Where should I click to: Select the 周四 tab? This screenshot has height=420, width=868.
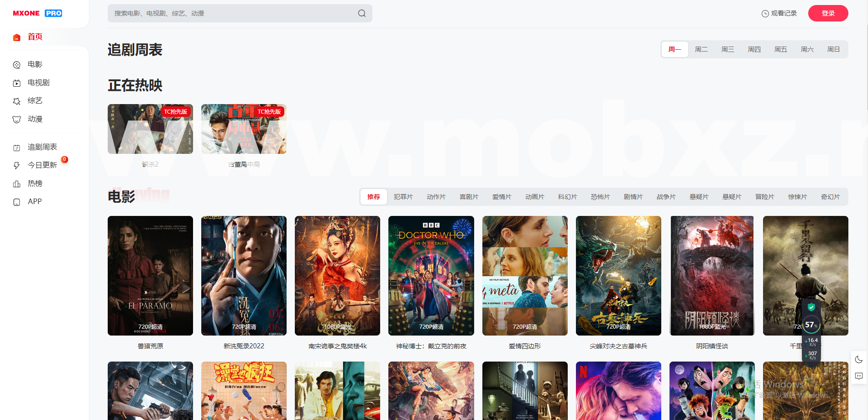pyautogui.click(x=754, y=49)
